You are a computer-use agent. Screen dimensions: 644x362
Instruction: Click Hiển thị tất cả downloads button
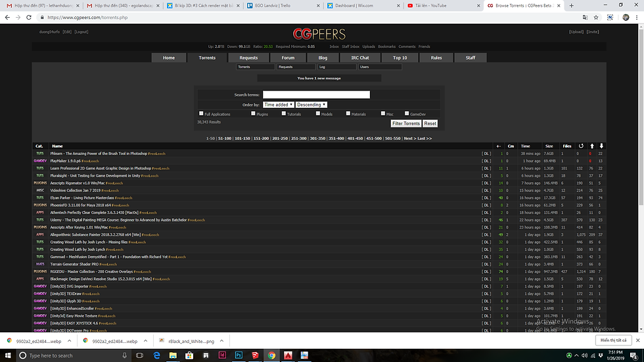tap(613, 340)
